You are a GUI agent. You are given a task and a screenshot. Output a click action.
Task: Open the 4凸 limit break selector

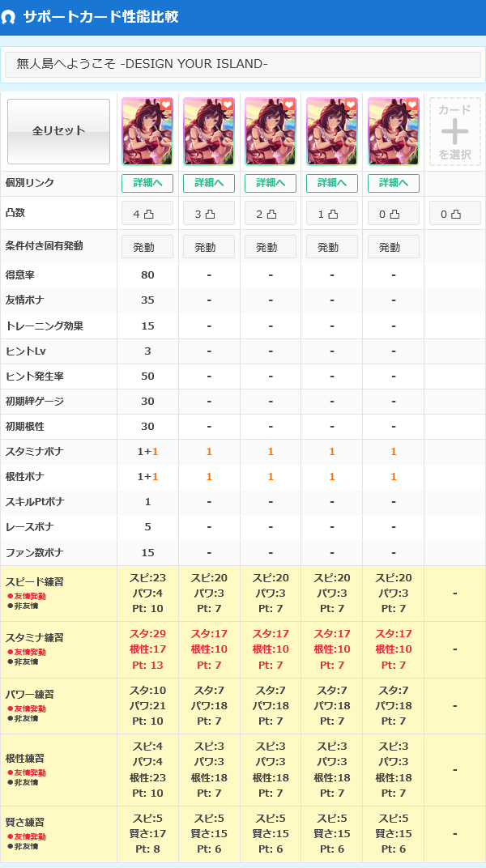tap(147, 213)
